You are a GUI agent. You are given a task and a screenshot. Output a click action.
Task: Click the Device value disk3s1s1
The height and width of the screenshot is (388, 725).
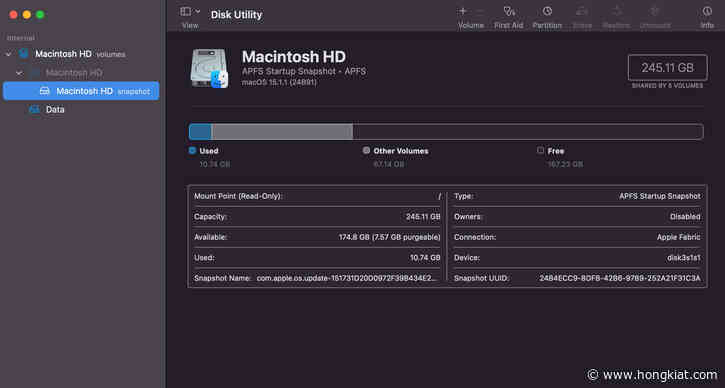pyautogui.click(x=684, y=258)
